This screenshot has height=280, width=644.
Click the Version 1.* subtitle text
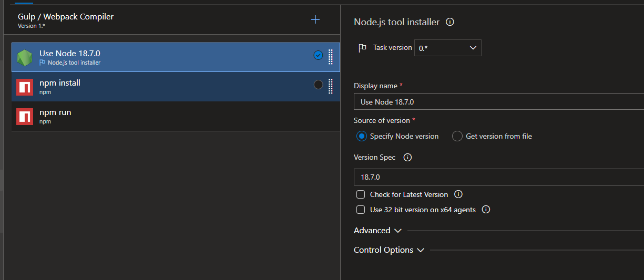click(32, 26)
